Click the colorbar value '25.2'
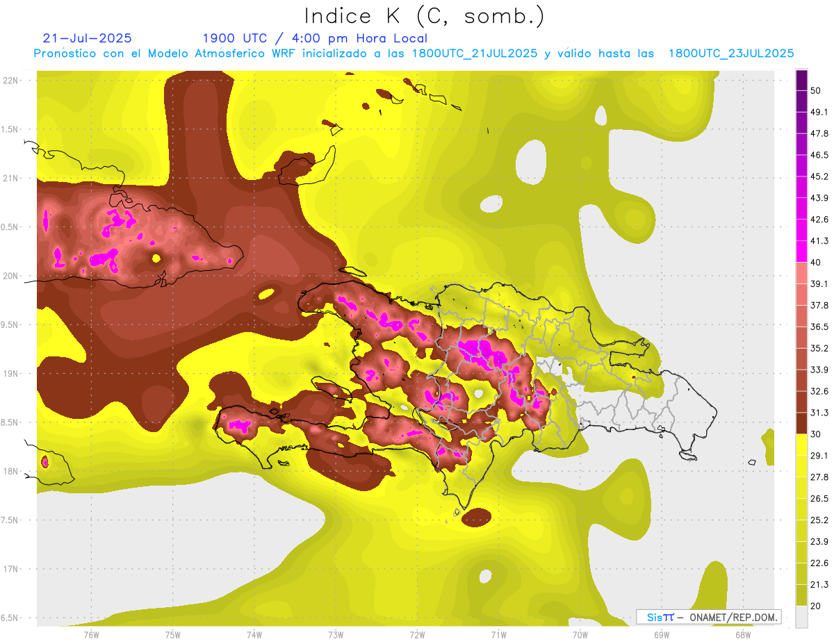 tap(819, 520)
